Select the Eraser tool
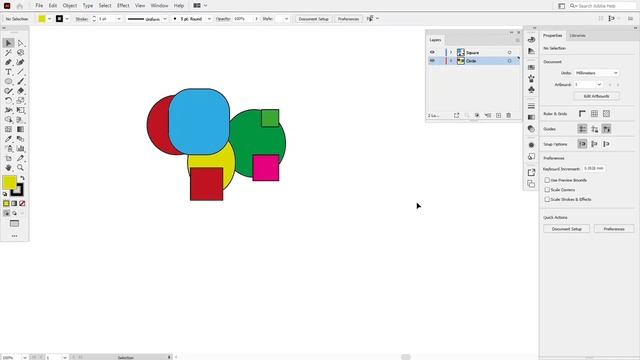The image size is (640, 360). (x=20, y=91)
